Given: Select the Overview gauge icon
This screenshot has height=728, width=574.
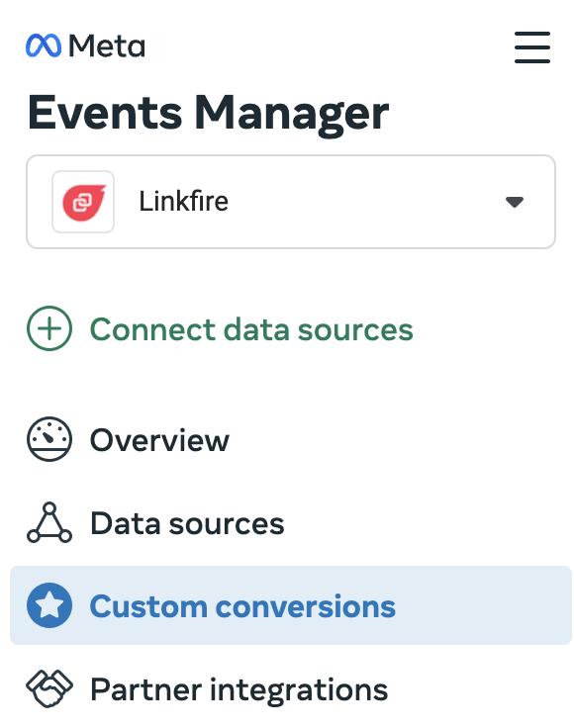Looking at the screenshot, I should [49, 439].
